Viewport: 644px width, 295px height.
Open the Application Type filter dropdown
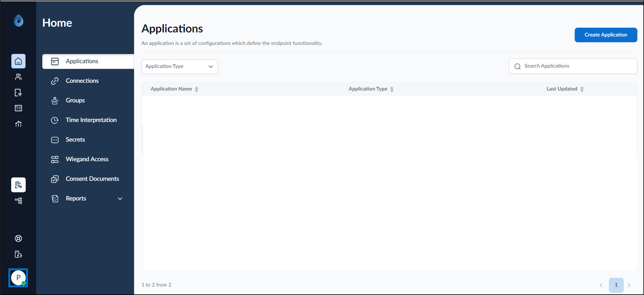[180, 67]
